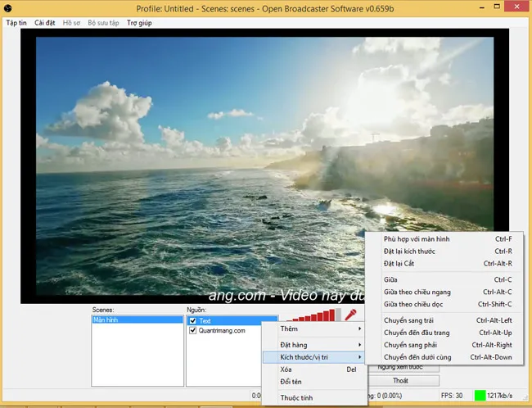The image size is (532, 408).
Task: Click the microphone icon beside volume meter
Action: 350,314
